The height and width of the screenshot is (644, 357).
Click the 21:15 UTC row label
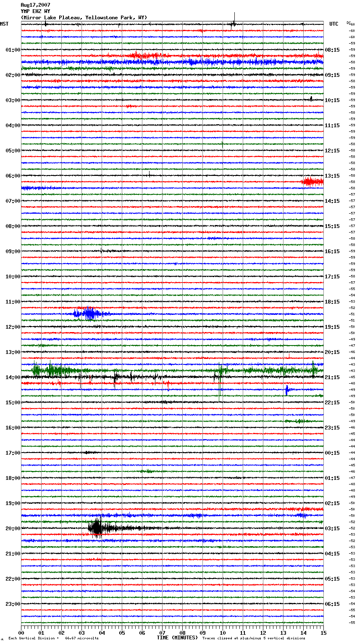332,377
